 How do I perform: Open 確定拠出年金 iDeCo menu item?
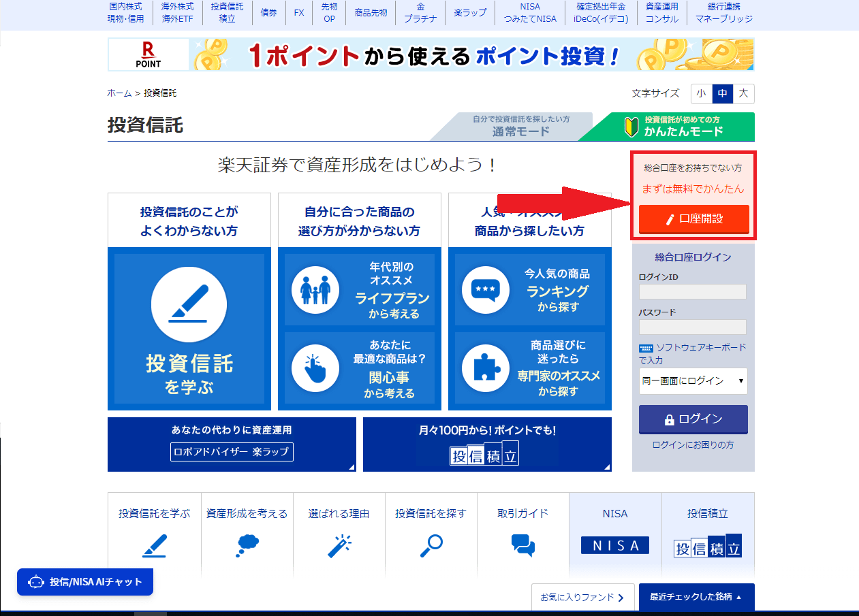pos(601,12)
